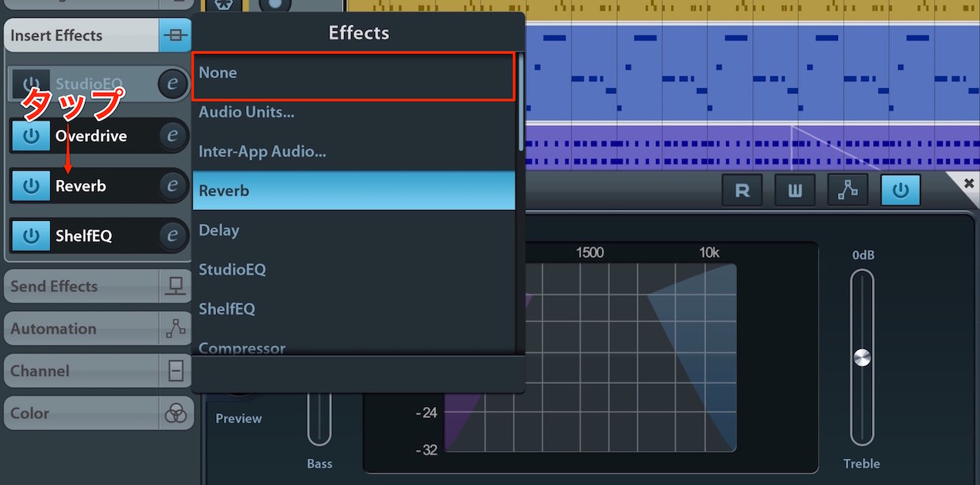Choose ShelfEQ in the Effects list

click(x=353, y=310)
